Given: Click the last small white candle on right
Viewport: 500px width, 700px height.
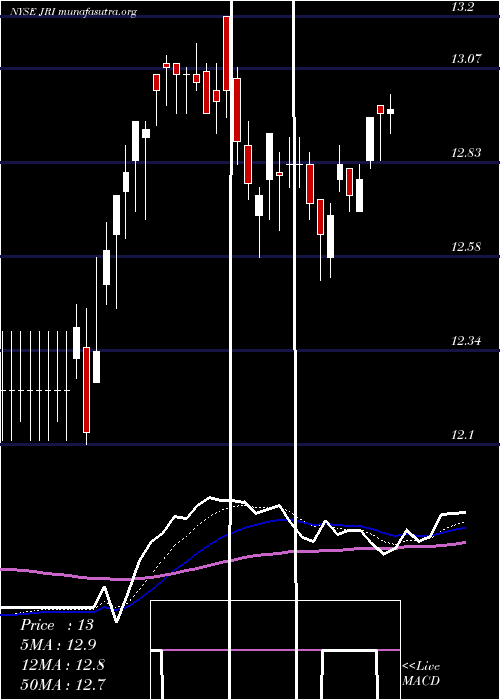Looking at the screenshot, I should coord(390,112).
